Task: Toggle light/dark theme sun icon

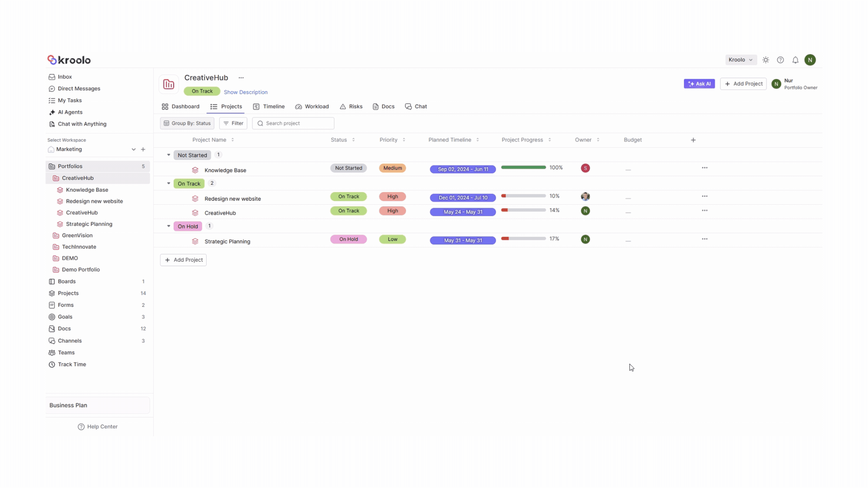Action: (x=766, y=60)
